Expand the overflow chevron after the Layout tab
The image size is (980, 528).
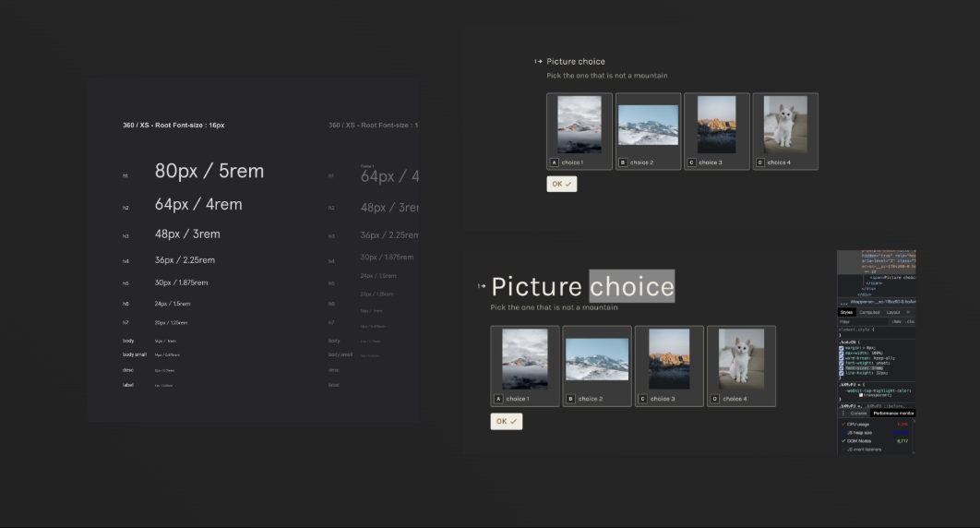pos(908,312)
